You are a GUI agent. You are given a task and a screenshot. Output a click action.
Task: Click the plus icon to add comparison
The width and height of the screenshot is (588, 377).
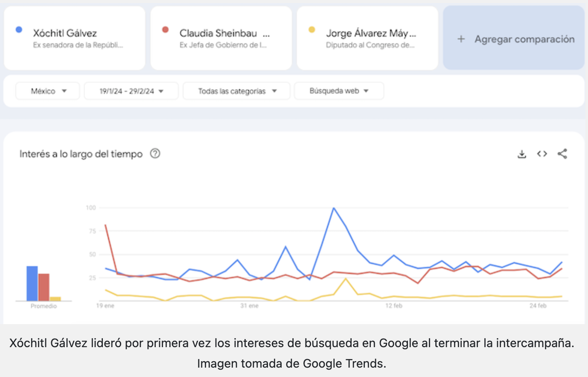click(x=461, y=39)
